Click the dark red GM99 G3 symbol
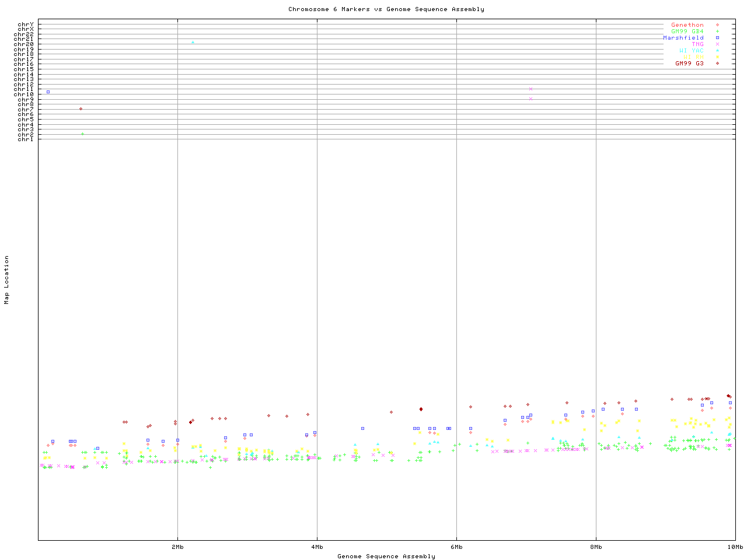The height and width of the screenshot is (560, 747). point(717,63)
